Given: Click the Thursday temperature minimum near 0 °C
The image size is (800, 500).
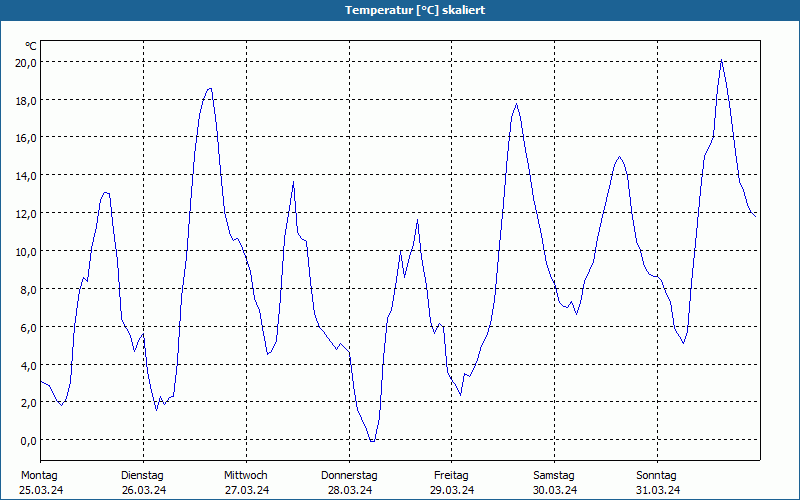Looking at the screenshot, I should point(372,441).
